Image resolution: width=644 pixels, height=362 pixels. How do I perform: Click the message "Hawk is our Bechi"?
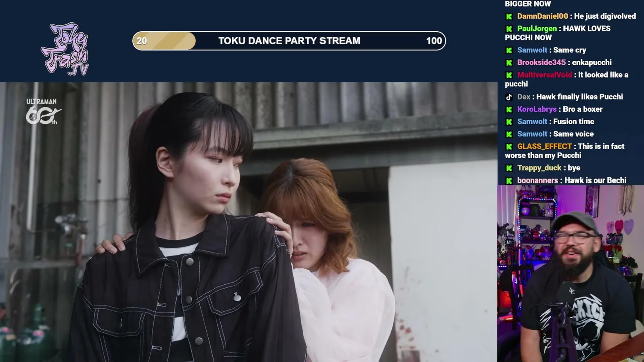click(x=595, y=180)
